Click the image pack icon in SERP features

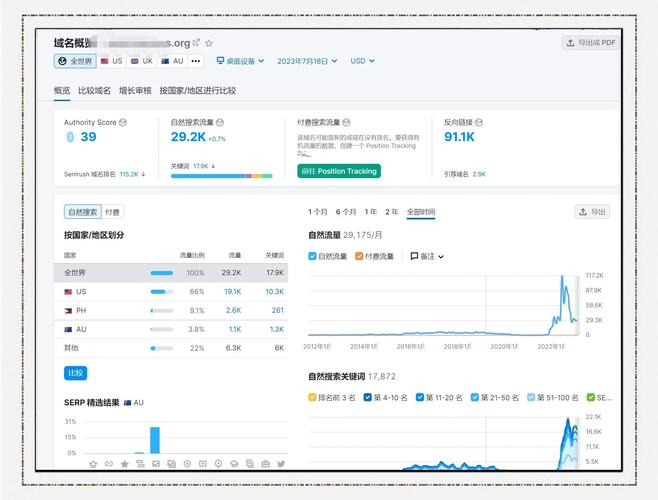click(172, 464)
